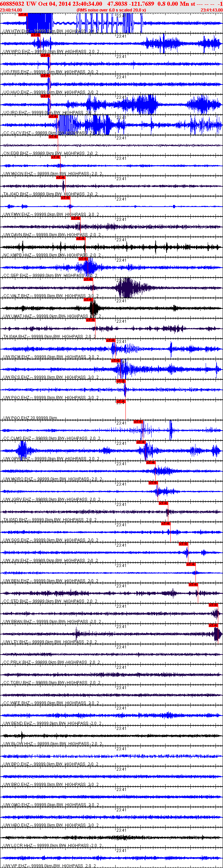Click the end time label 23:41:43.00
The height and width of the screenshot is (868, 223).
click(212, 10)
